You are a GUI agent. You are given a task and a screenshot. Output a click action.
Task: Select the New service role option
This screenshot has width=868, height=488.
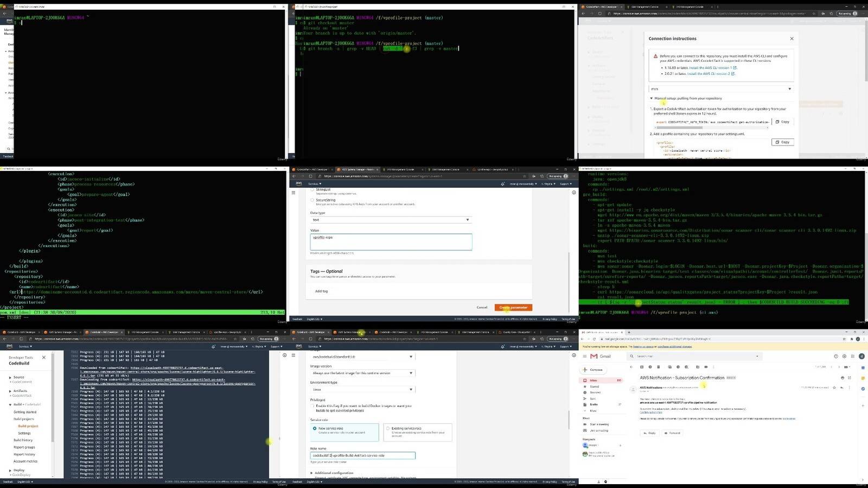pos(344,432)
